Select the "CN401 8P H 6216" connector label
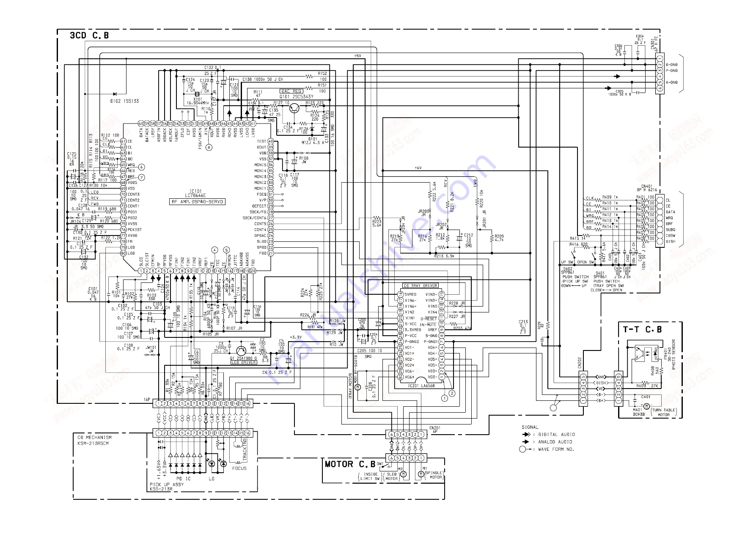 point(647,188)
